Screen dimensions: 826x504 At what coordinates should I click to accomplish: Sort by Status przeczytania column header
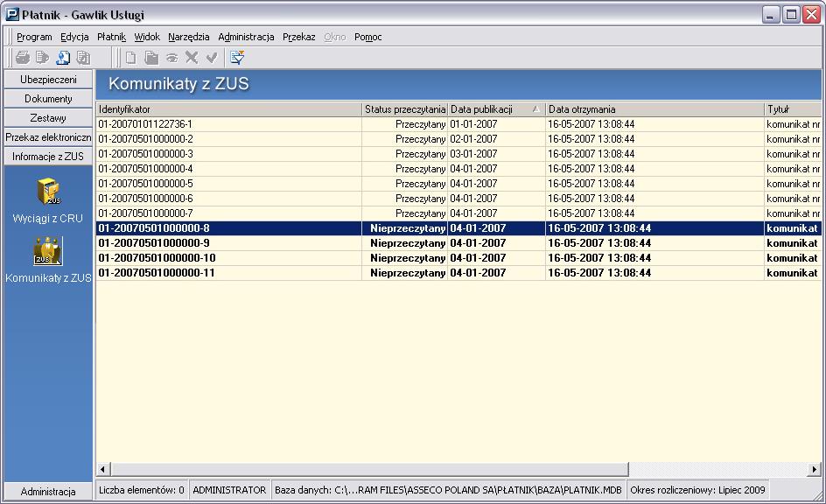coord(404,109)
